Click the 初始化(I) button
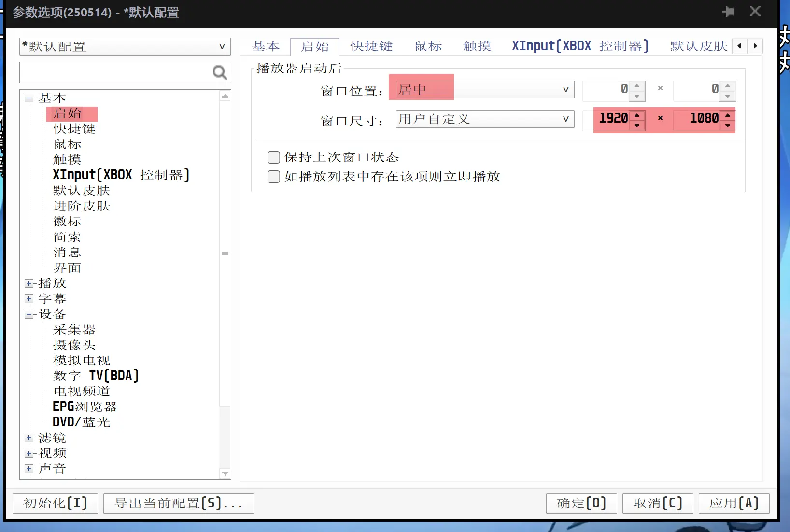 tap(55, 504)
